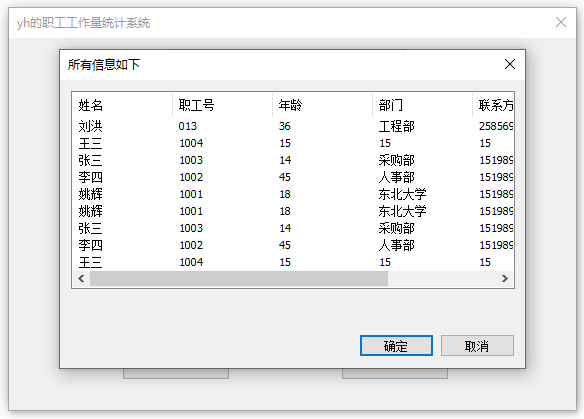Select the first 李四 row

(x=293, y=177)
